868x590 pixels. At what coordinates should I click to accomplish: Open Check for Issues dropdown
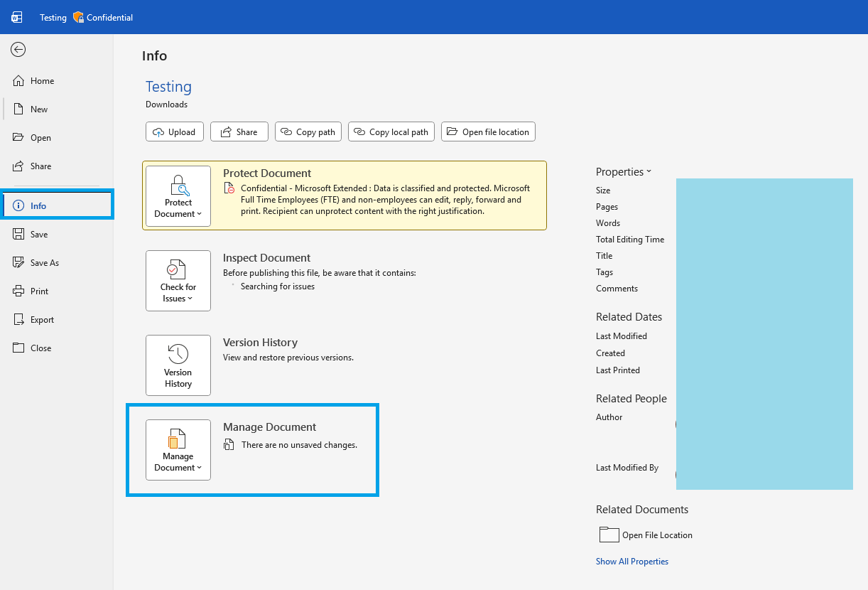click(178, 281)
